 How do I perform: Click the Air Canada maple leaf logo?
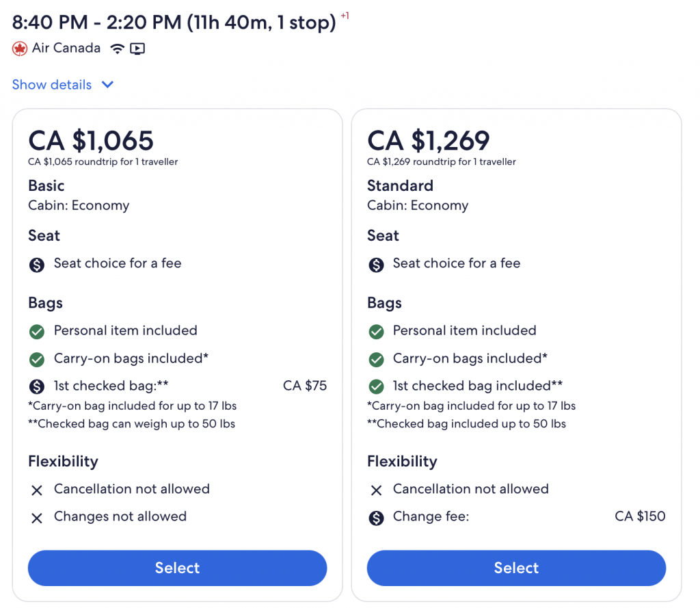[19, 49]
